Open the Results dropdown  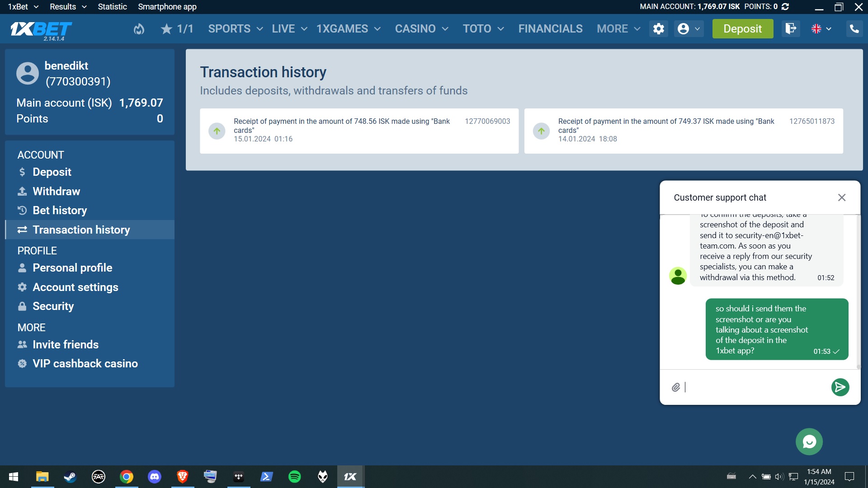point(68,7)
